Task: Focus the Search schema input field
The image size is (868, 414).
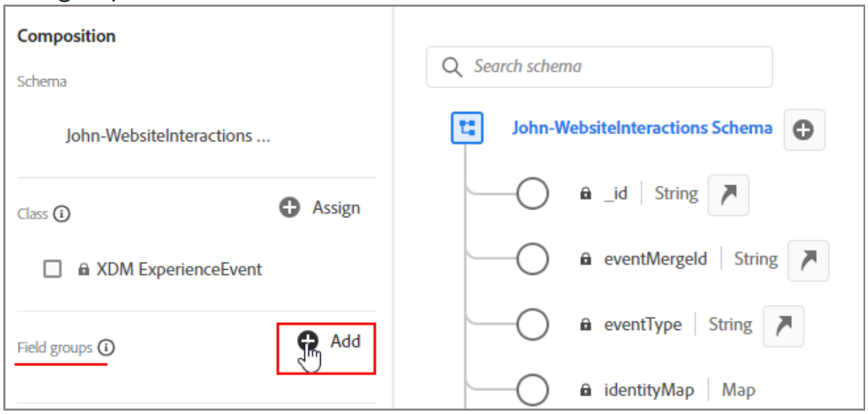Action: (x=599, y=67)
